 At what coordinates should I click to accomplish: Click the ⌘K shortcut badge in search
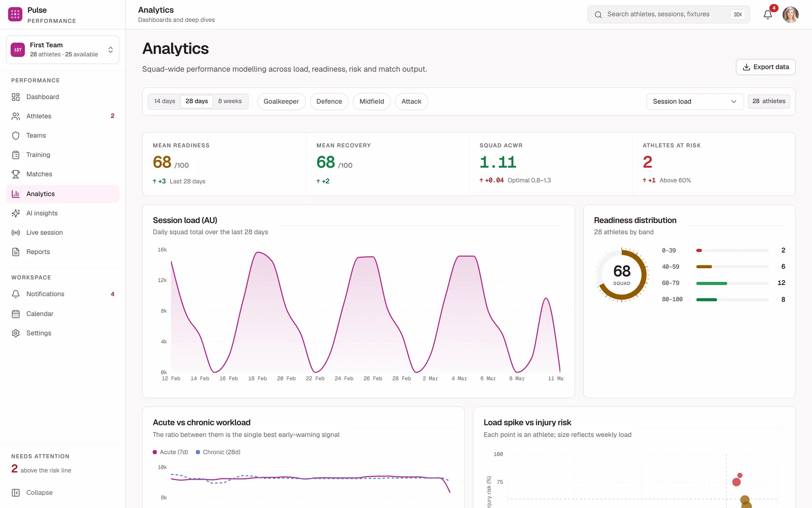pos(738,14)
